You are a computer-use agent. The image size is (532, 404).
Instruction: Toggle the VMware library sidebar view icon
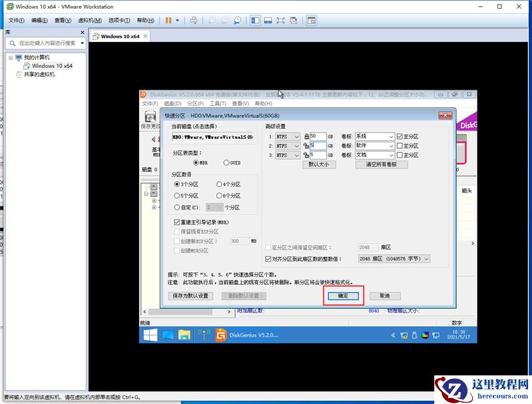[x=255, y=21]
